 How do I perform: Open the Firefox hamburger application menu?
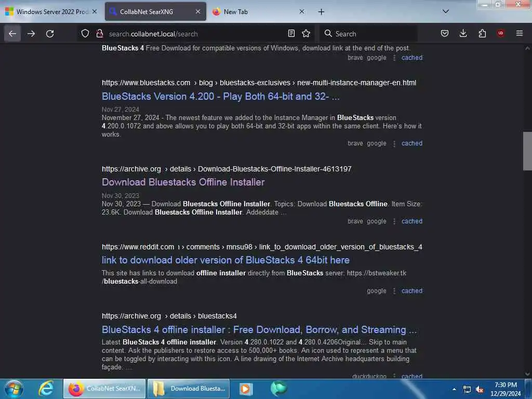point(520,33)
